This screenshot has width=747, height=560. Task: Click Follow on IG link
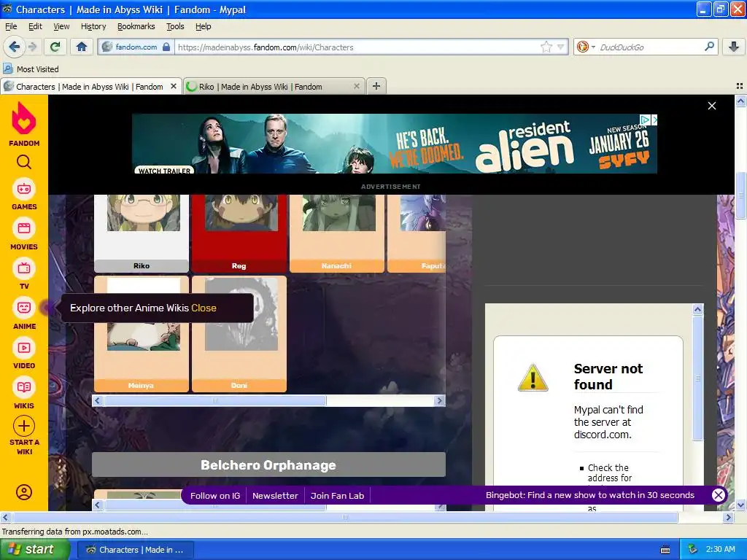215,496
